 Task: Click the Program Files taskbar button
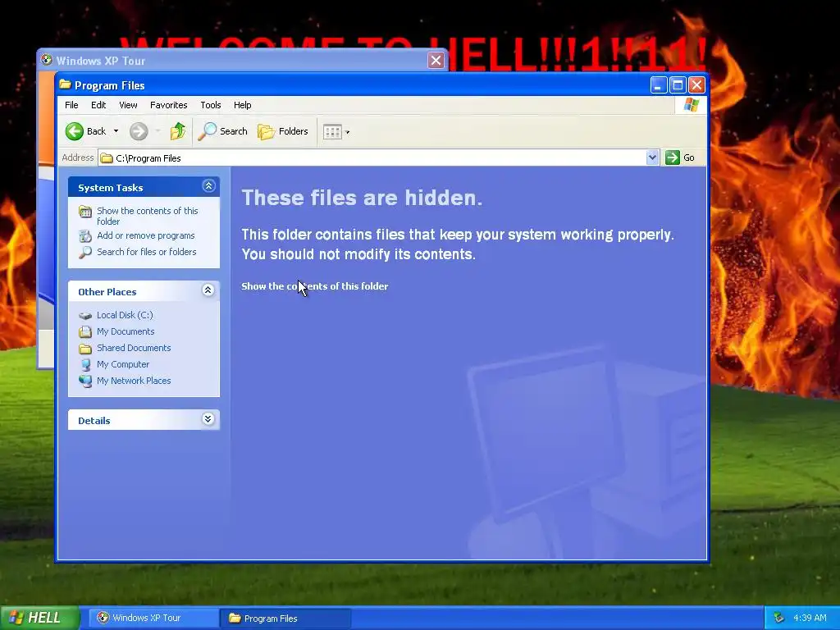[x=285, y=619]
